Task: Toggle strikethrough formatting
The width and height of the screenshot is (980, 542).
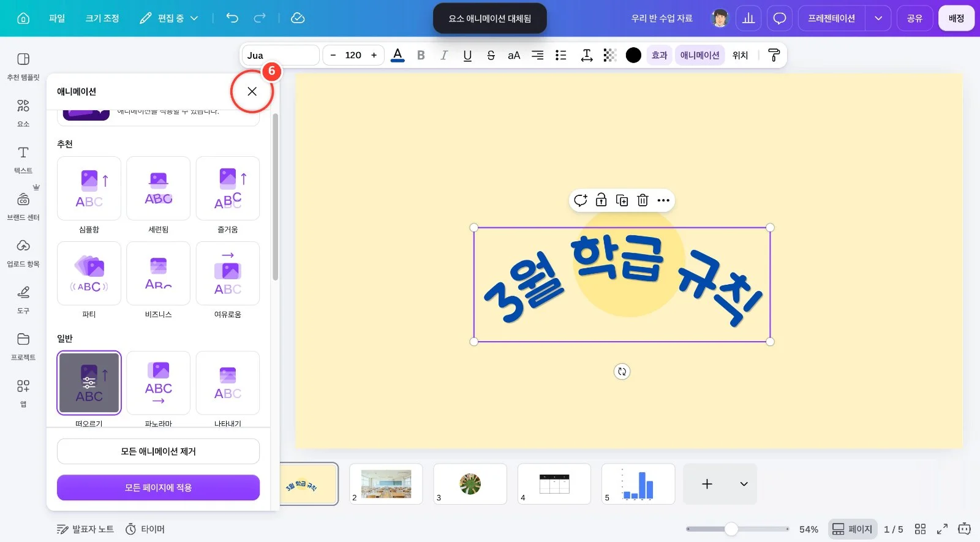Action: pos(491,55)
